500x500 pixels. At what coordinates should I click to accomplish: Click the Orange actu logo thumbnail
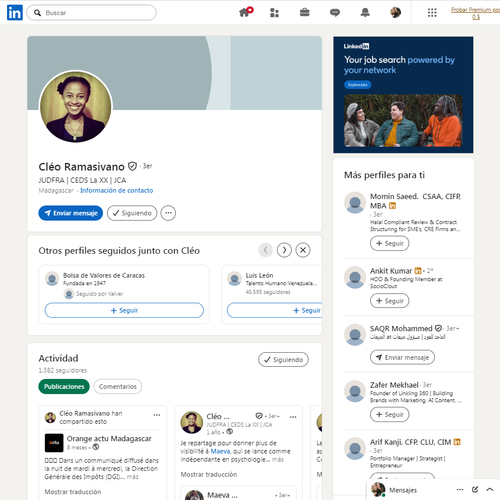click(x=54, y=443)
